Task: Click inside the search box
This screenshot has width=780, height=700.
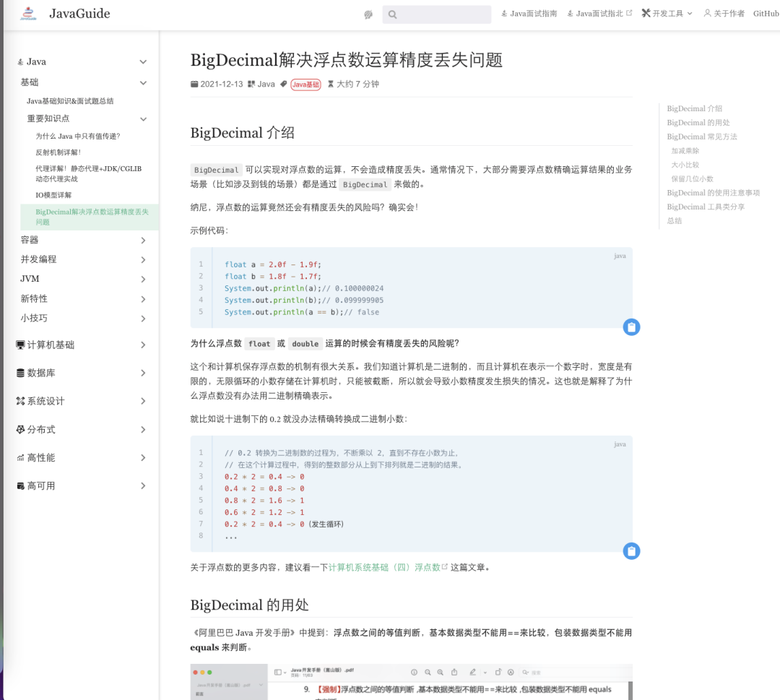Action: click(x=436, y=14)
